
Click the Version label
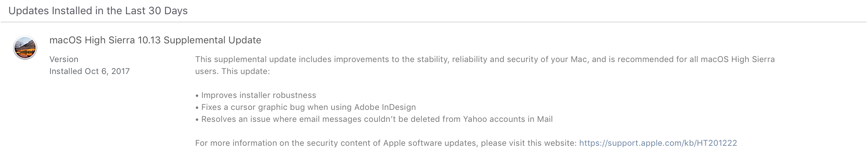click(64, 59)
